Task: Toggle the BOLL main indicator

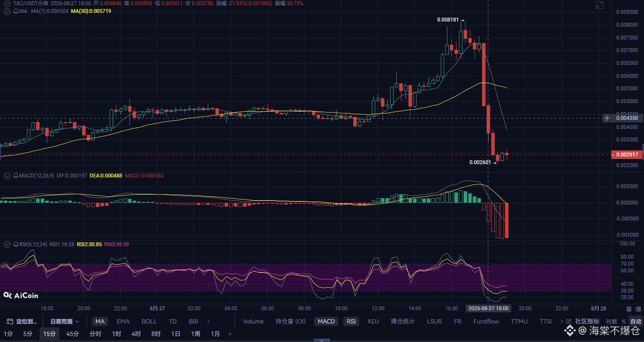Action: click(149, 321)
